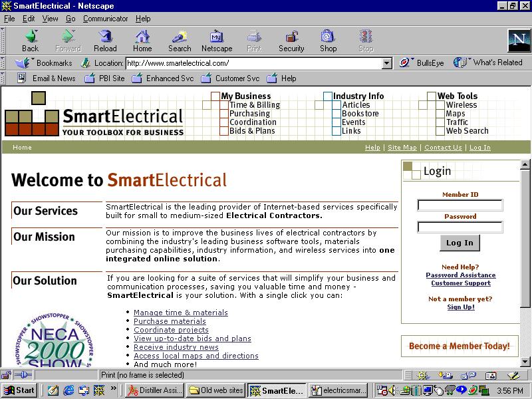Click the Shop toolbar icon
532x399 pixels.
(328, 36)
